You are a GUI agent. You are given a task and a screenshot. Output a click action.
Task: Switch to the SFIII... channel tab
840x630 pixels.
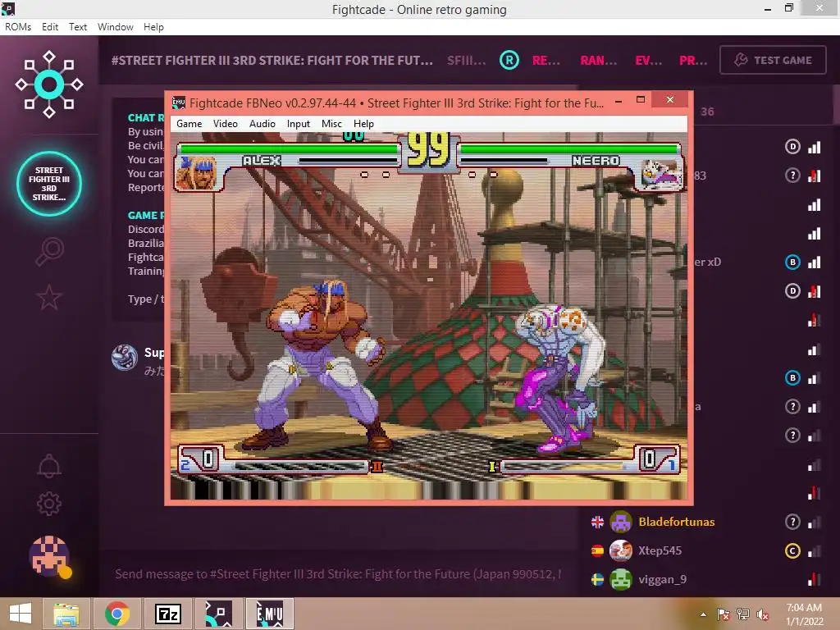click(x=466, y=60)
